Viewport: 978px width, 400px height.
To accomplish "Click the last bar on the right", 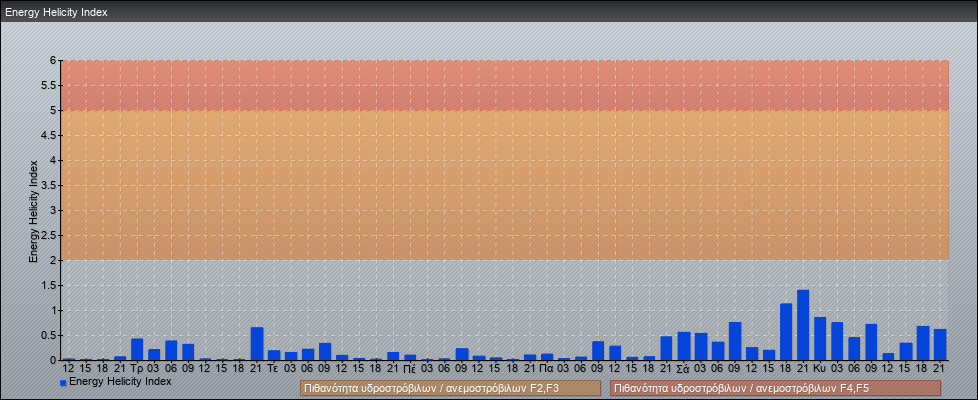I will point(940,344).
